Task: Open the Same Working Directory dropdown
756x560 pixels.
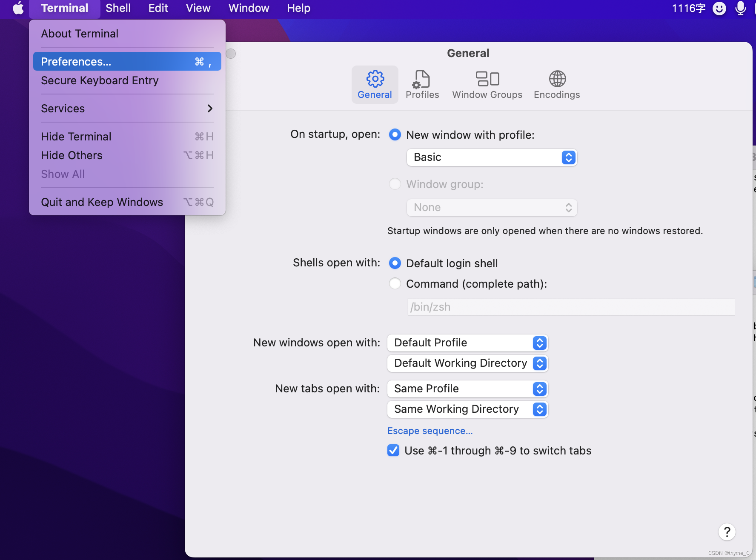Action: (467, 409)
